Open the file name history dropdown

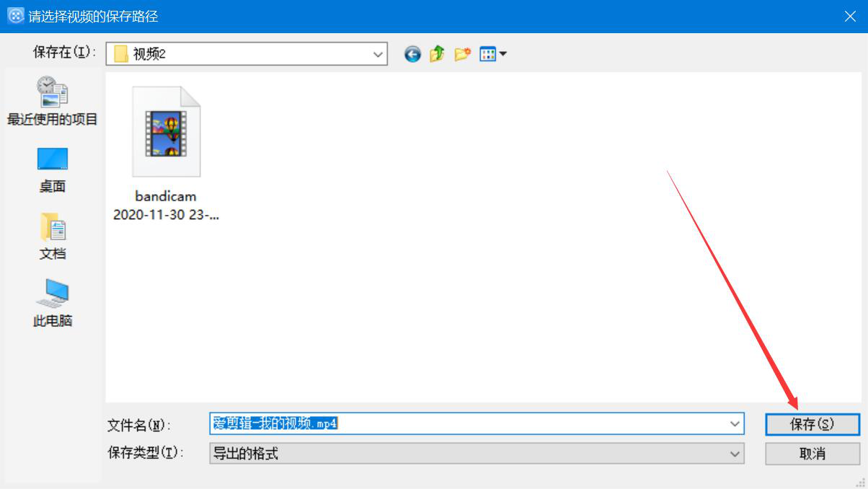coord(735,424)
